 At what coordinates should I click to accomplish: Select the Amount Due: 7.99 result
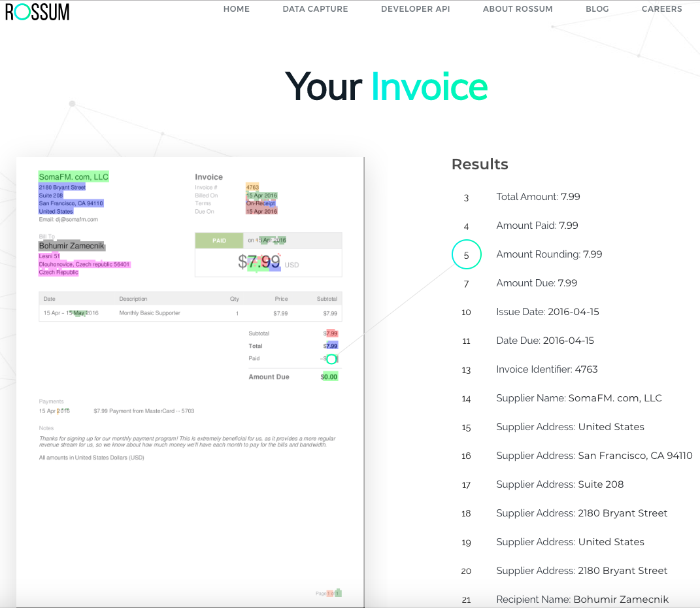[x=537, y=283]
